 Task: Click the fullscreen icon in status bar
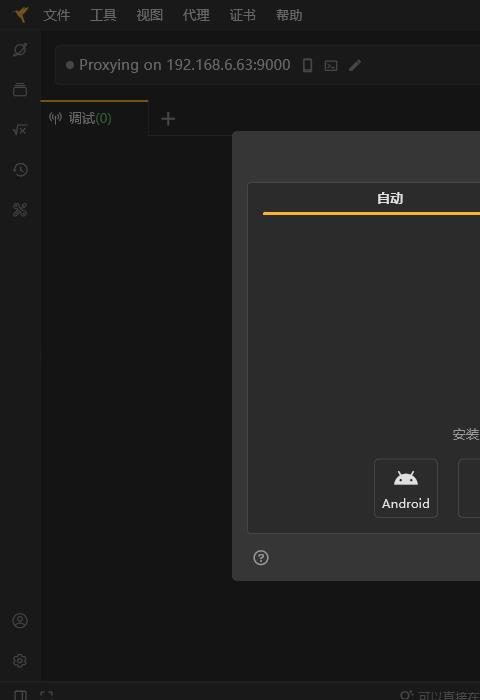pos(46,695)
